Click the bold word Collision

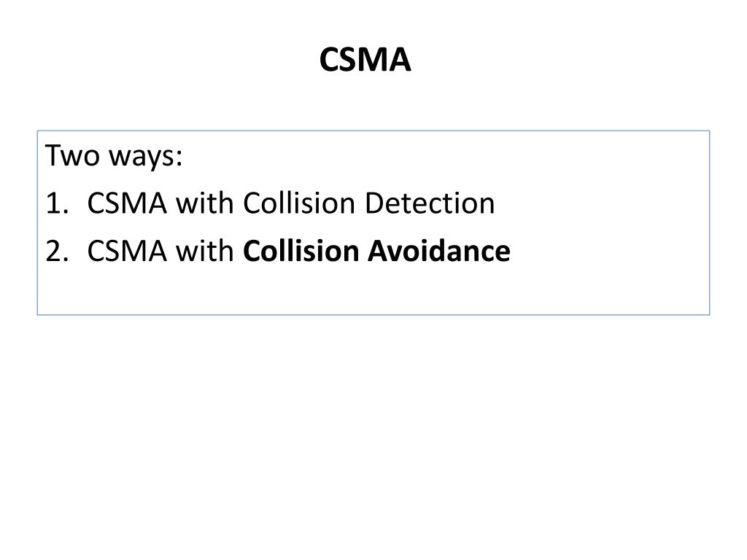click(301, 251)
